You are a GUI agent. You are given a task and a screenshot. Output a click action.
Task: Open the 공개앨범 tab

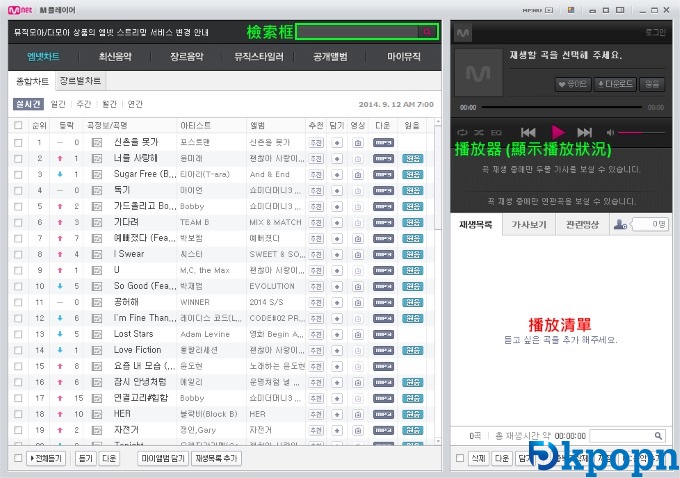click(330, 56)
